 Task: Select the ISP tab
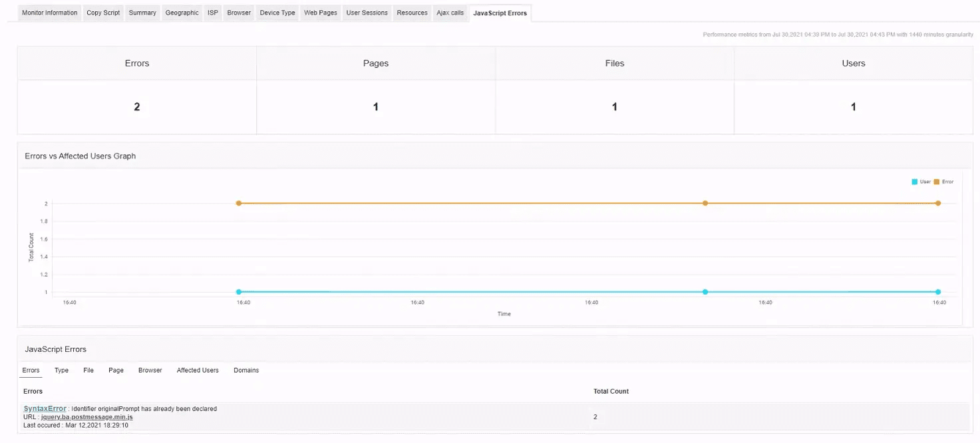(212, 12)
